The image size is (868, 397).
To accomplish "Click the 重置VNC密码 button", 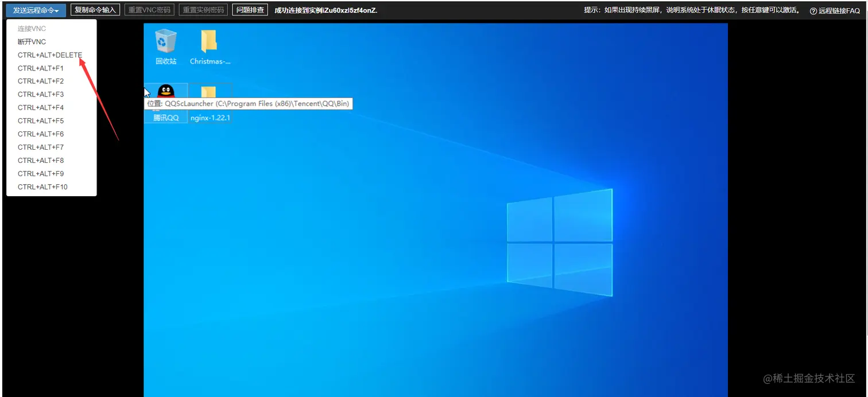I will (149, 10).
